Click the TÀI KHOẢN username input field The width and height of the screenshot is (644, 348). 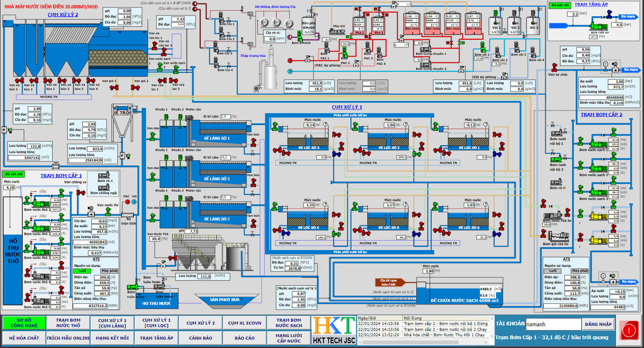pos(554,324)
